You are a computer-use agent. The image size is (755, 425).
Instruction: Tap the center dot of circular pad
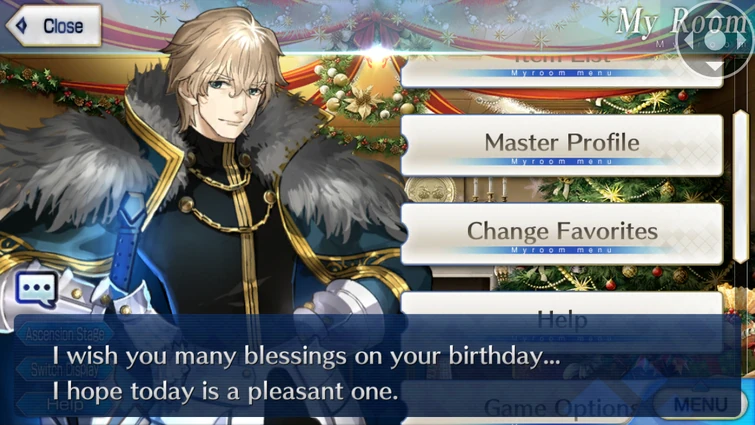coord(714,40)
